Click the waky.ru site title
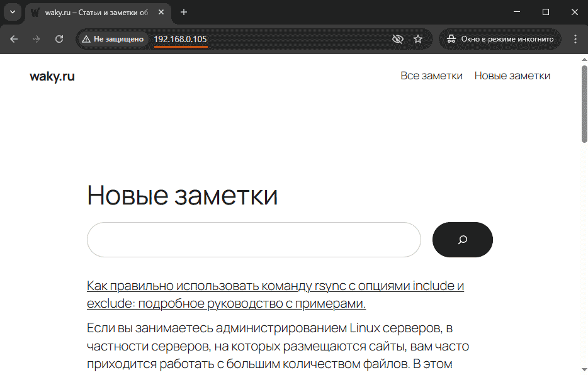 tap(52, 76)
